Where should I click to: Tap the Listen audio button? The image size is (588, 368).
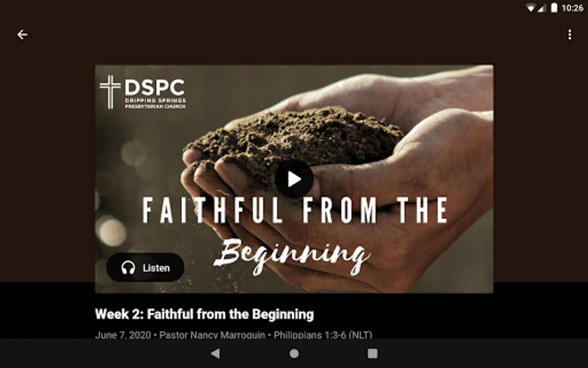pos(145,267)
